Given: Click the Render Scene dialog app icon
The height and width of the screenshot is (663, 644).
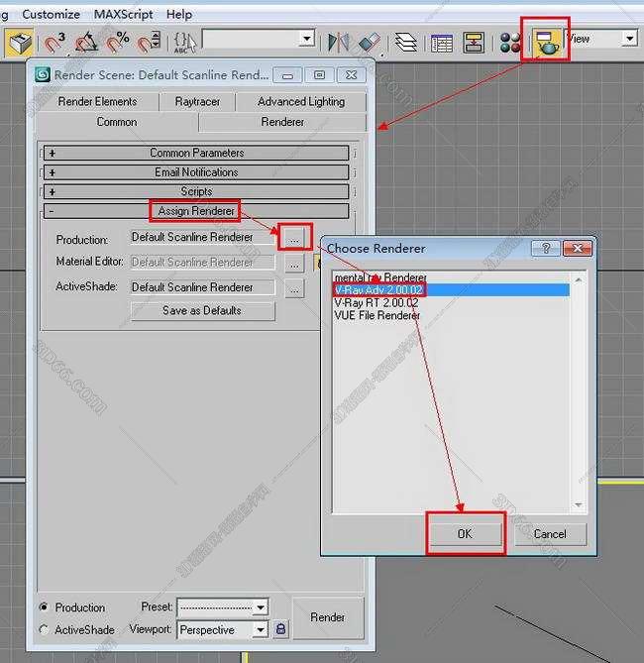Looking at the screenshot, I should 43,75.
